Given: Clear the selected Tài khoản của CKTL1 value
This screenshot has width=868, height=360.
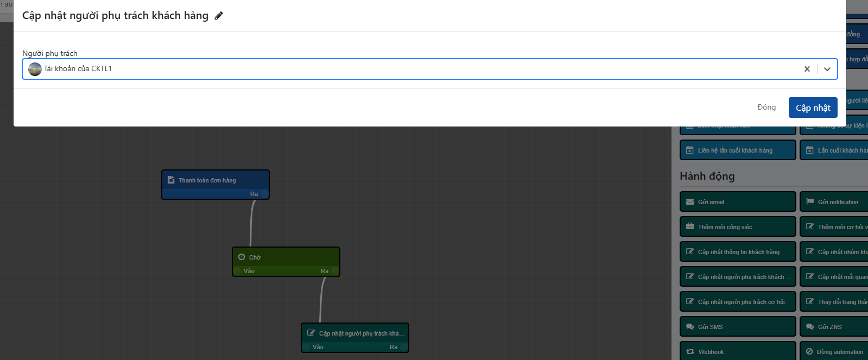Looking at the screenshot, I should click(807, 69).
